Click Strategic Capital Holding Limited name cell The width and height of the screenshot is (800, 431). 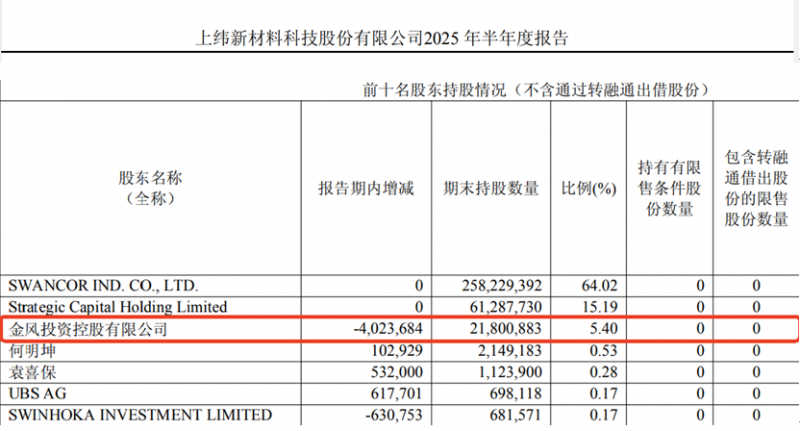coord(117,307)
